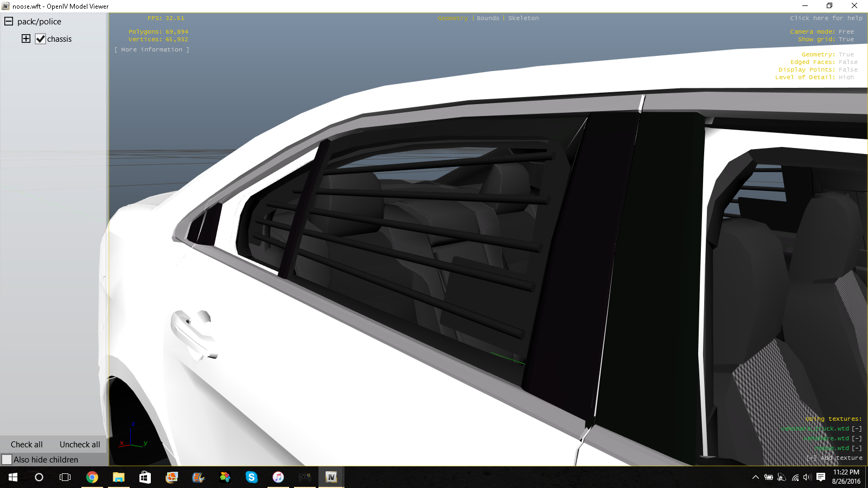The width and height of the screenshot is (868, 488).
Task: Launch iTunes from the taskbar
Action: pos(278,477)
